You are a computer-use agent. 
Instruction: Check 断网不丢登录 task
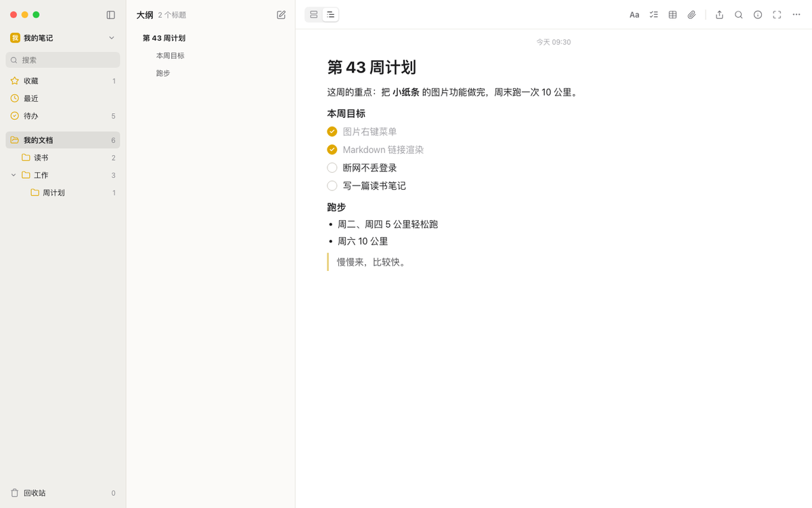(332, 168)
